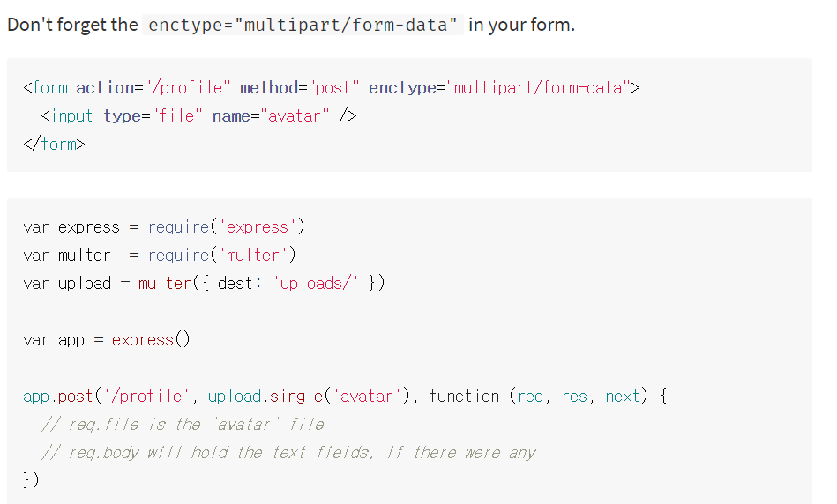Click the "avatar" name attribute in input tag

pyautogui.click(x=294, y=115)
